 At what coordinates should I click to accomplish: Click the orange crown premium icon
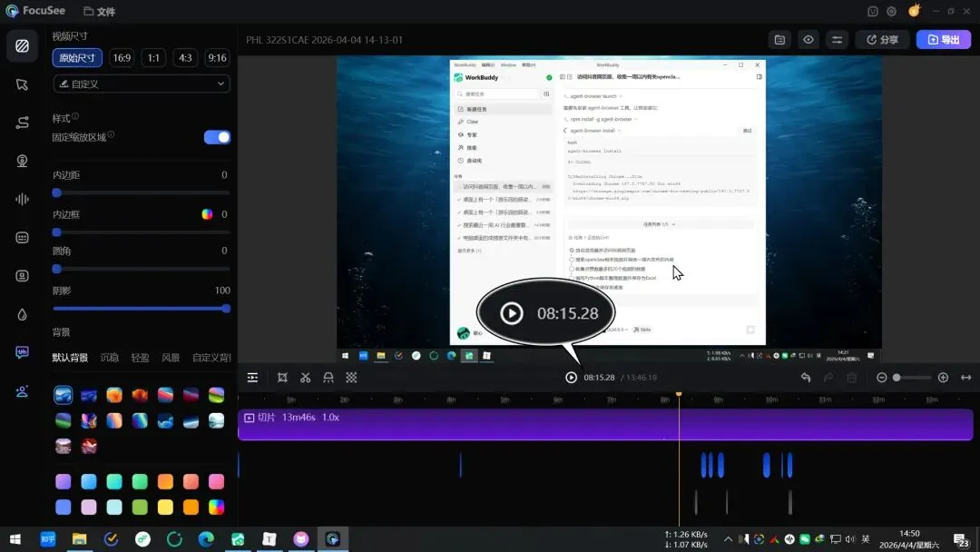915,11
